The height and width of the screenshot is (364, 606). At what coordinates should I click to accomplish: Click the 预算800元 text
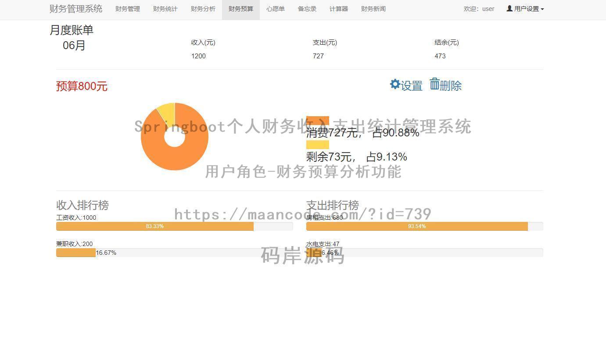(82, 86)
